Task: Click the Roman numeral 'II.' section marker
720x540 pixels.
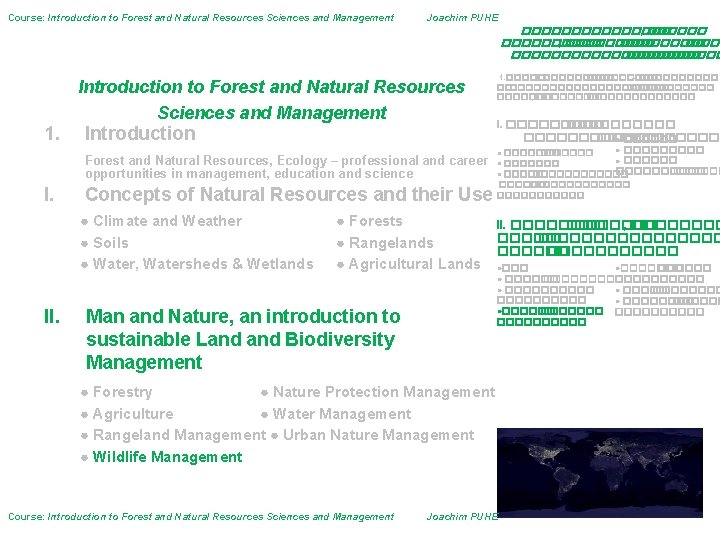Action: (52, 317)
